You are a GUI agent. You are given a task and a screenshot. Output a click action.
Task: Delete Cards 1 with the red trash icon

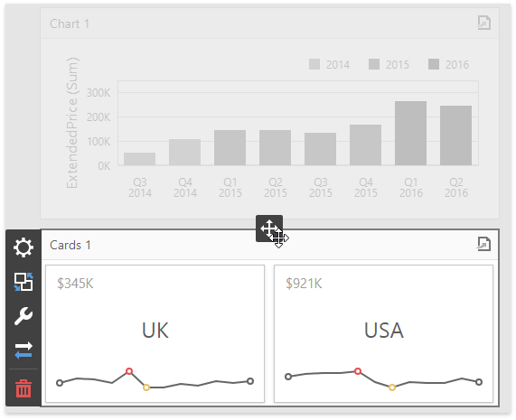pyautogui.click(x=23, y=388)
